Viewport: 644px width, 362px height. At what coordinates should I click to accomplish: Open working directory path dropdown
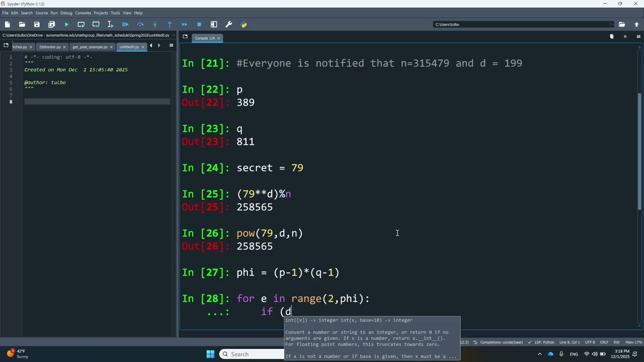click(x=612, y=24)
